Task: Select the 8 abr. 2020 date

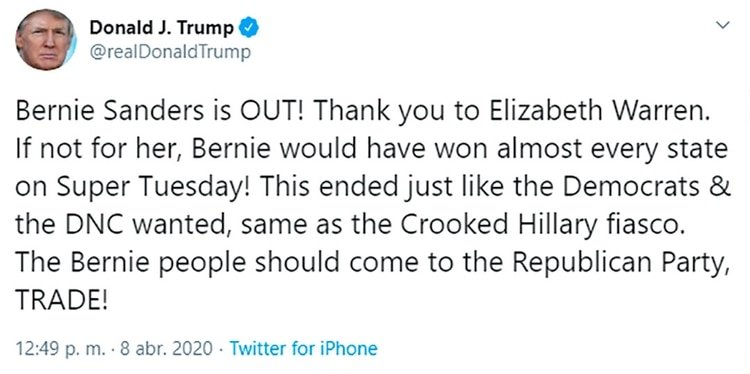Action: [166, 348]
